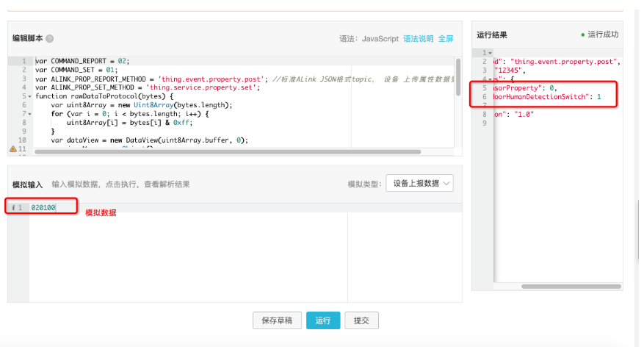Click the 'bytes[i] & 0xff' code line
The height and width of the screenshot is (352, 644).
tap(129, 123)
